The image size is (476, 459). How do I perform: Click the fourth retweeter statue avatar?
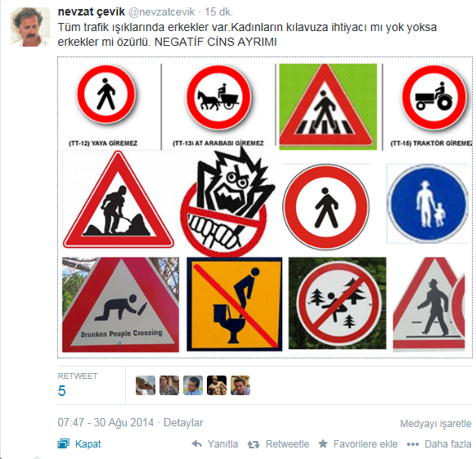click(x=217, y=385)
